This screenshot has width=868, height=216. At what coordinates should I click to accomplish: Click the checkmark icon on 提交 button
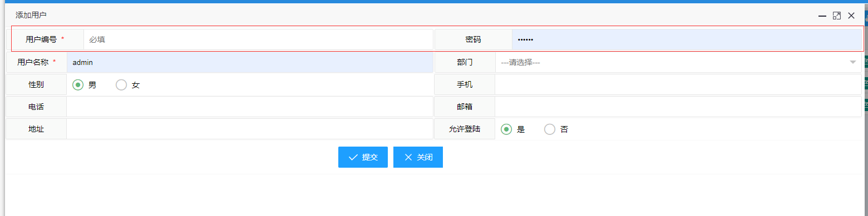tap(353, 157)
